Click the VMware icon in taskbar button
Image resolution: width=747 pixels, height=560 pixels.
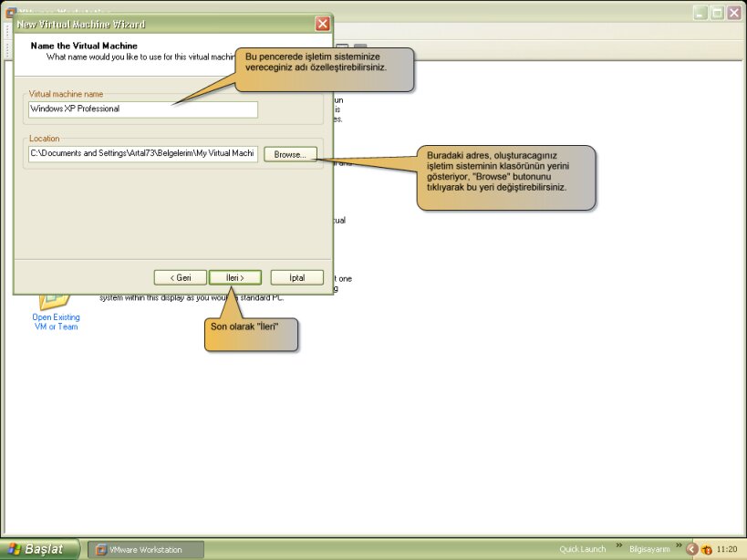pyautogui.click(x=101, y=550)
